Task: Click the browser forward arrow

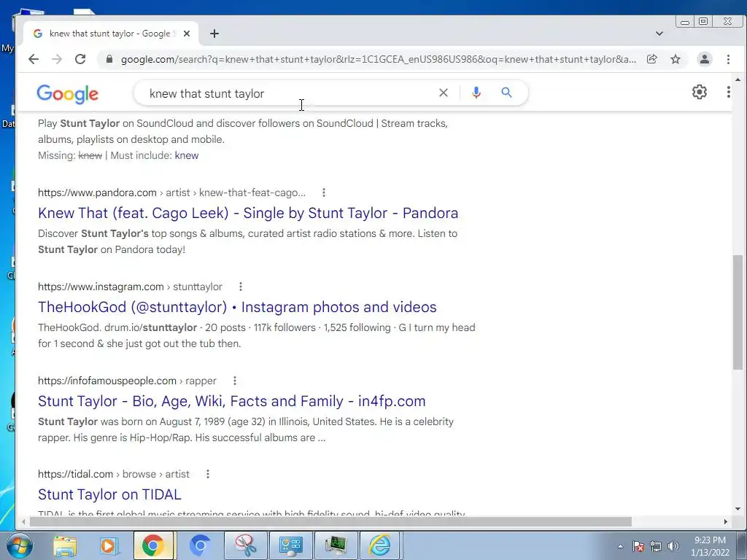Action: click(x=57, y=59)
